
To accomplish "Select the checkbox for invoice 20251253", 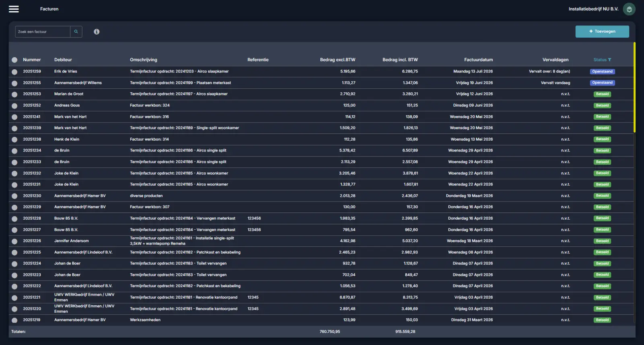I will pos(14,94).
